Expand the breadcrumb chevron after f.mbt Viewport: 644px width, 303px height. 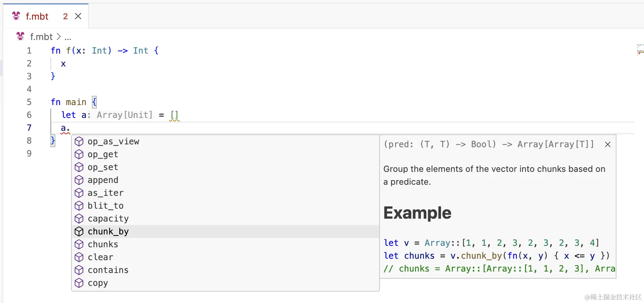click(x=59, y=37)
